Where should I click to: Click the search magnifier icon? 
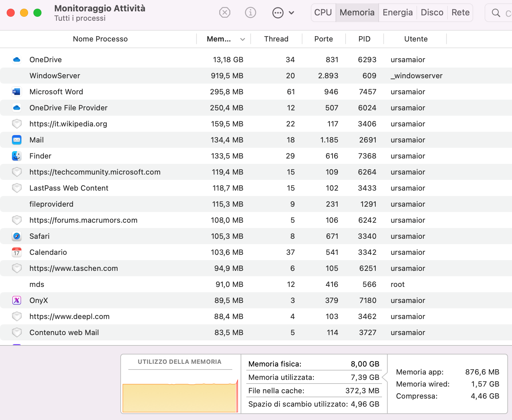click(496, 13)
